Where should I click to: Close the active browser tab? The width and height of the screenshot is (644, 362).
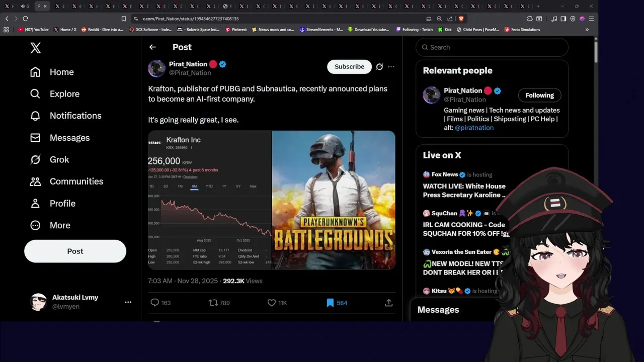45,6
